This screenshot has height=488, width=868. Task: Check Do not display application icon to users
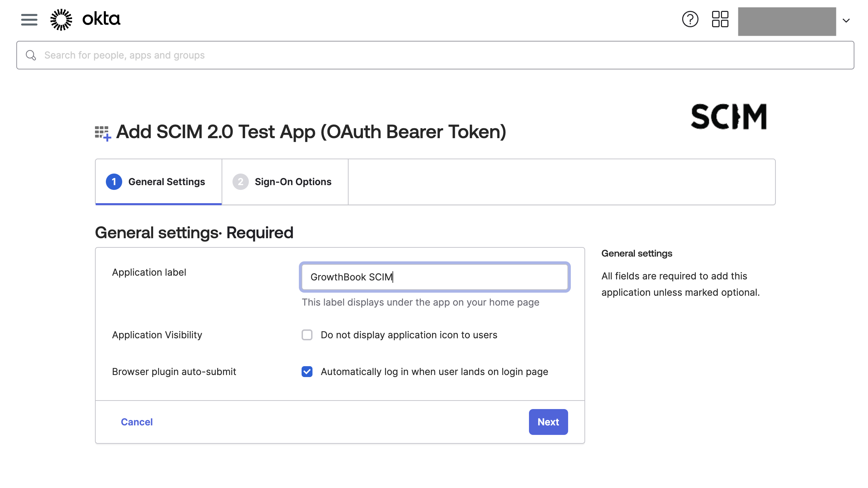307,335
